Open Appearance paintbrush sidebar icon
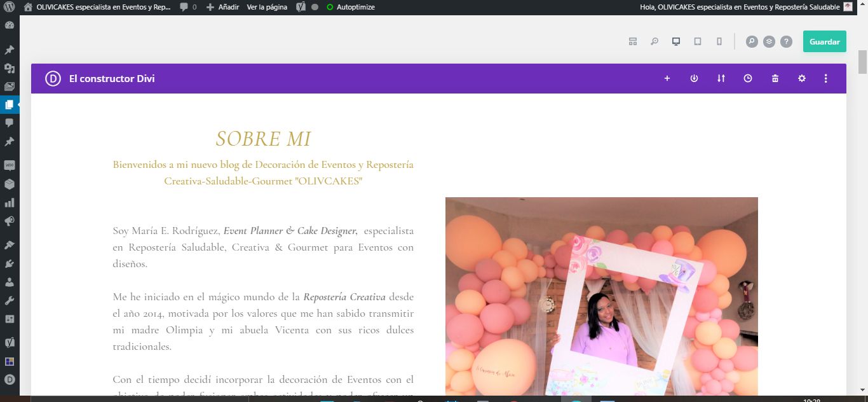868x402 pixels. [10, 245]
